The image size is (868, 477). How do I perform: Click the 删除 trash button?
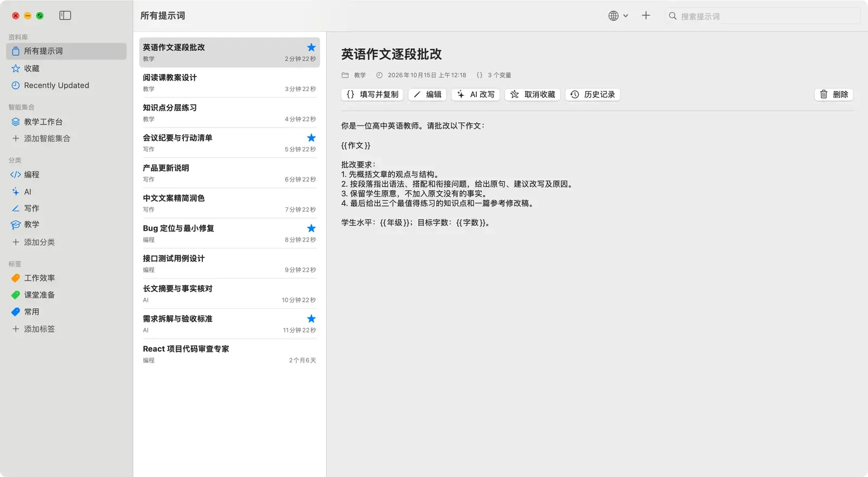[x=834, y=94]
